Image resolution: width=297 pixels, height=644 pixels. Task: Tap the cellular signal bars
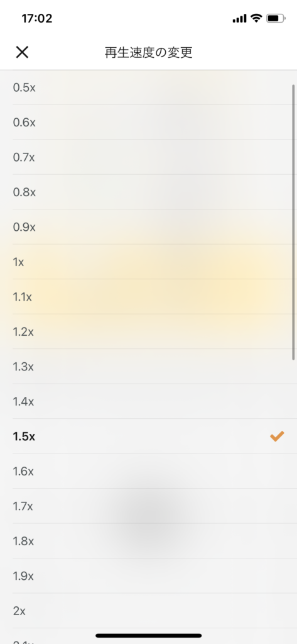[240, 18]
